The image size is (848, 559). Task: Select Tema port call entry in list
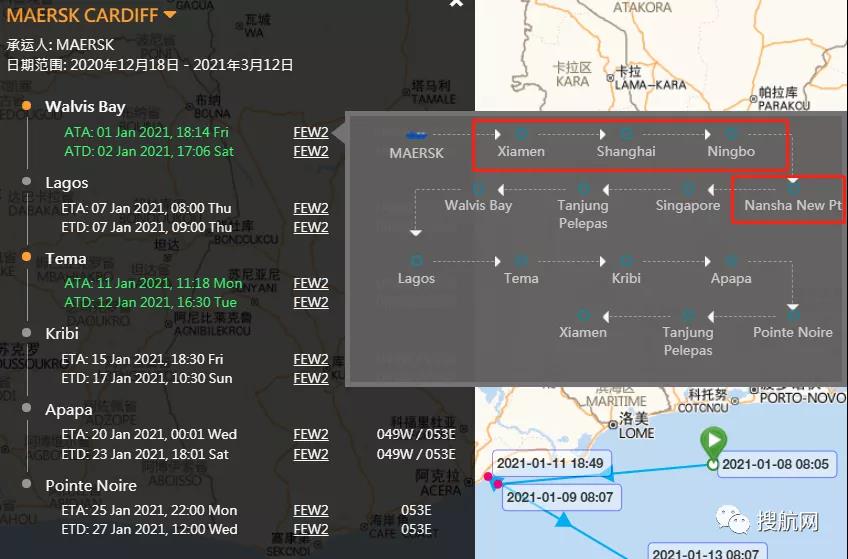tap(66, 258)
